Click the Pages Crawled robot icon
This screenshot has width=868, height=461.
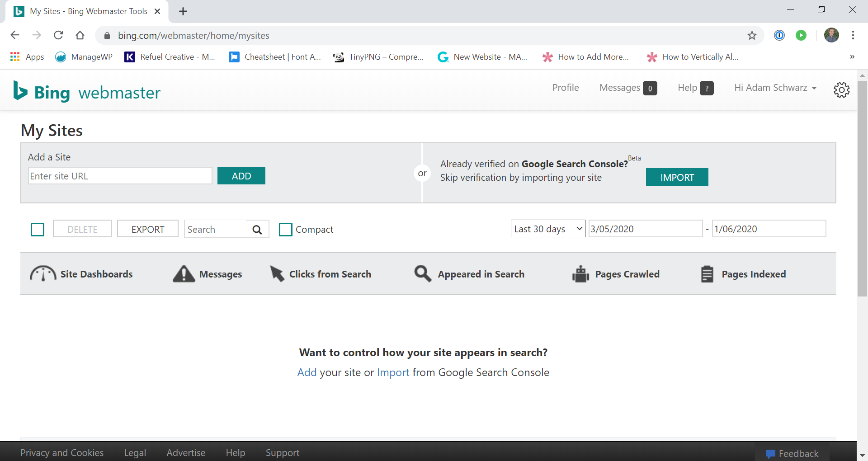580,273
